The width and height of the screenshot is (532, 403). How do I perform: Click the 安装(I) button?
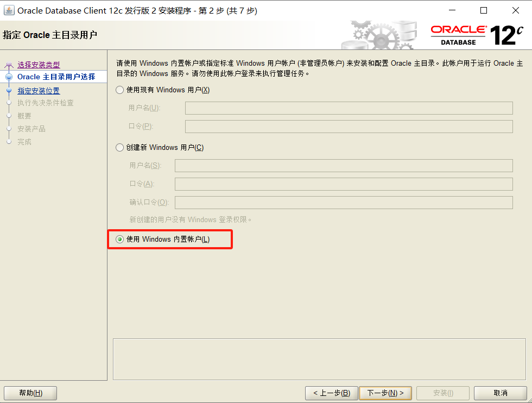[x=443, y=393]
